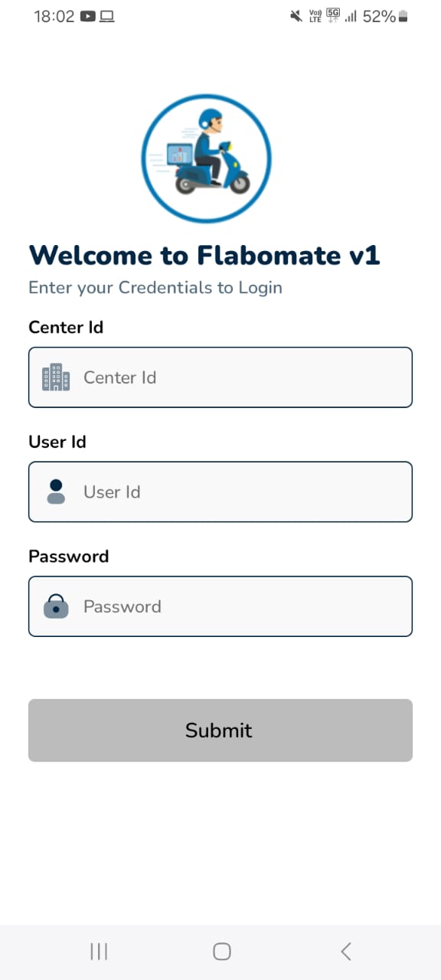The width and height of the screenshot is (441, 980).
Task: Tap the Android recent apps button
Action: point(99,951)
